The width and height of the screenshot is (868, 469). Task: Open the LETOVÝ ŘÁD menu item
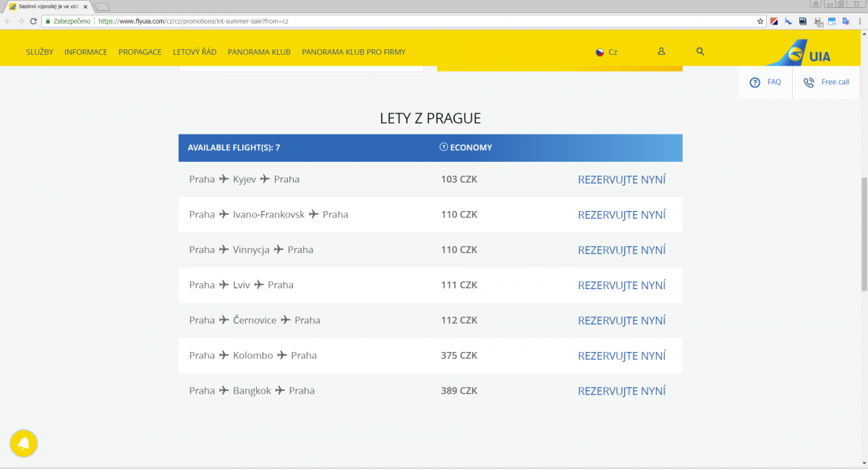coord(195,52)
